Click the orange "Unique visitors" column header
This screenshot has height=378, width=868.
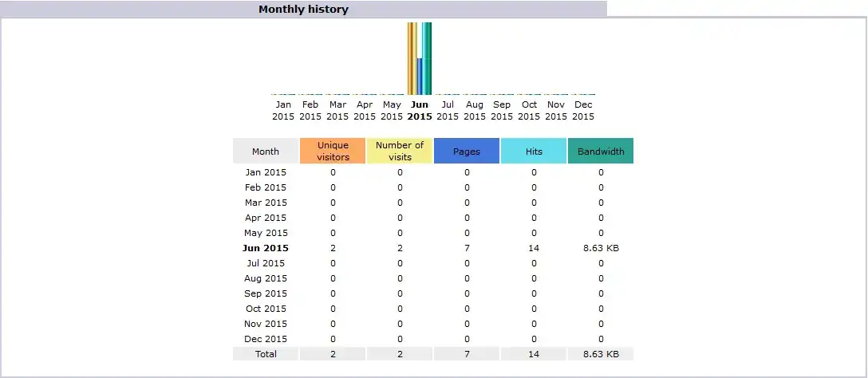333,151
